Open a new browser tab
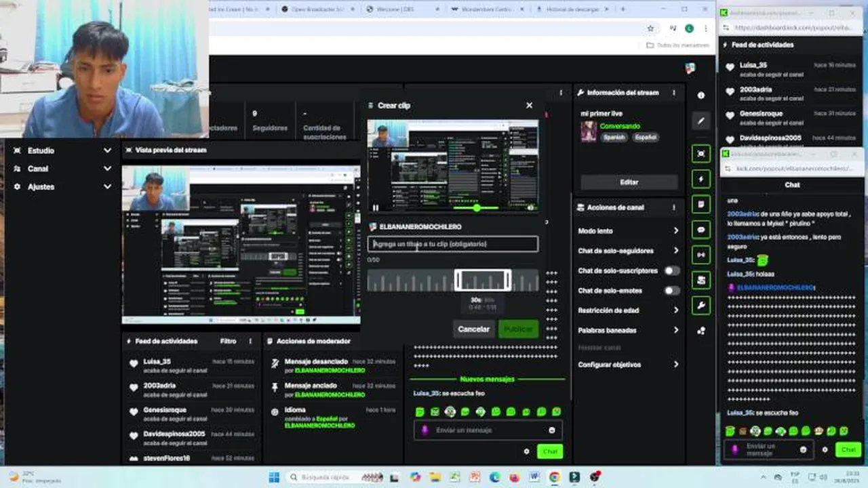 [x=623, y=9]
